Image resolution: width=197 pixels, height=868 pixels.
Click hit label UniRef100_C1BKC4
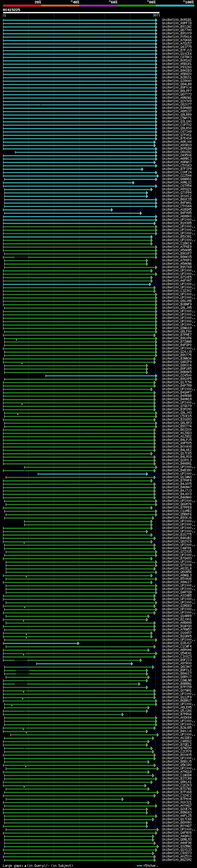tap(176, 244)
